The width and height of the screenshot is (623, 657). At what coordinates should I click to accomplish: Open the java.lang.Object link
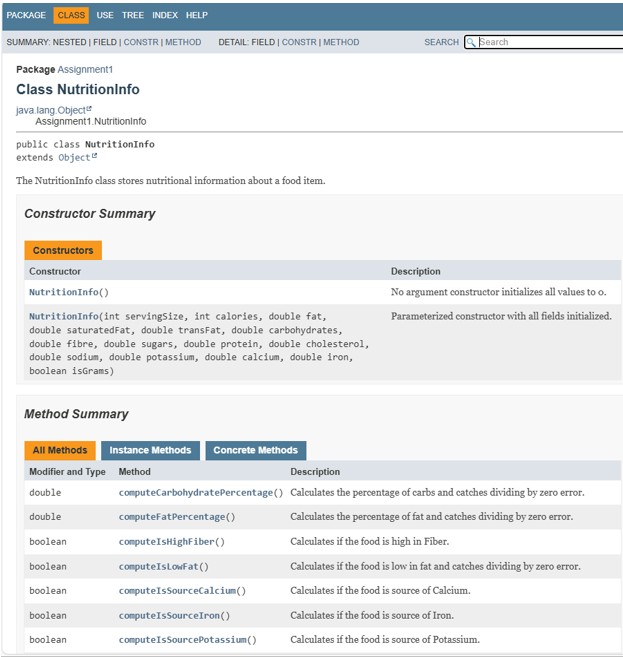(x=51, y=110)
